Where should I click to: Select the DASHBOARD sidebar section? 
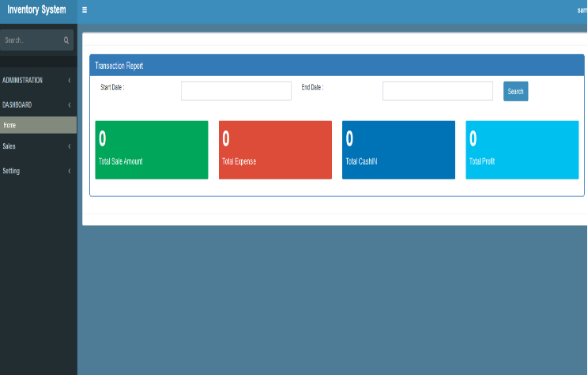tap(18, 104)
